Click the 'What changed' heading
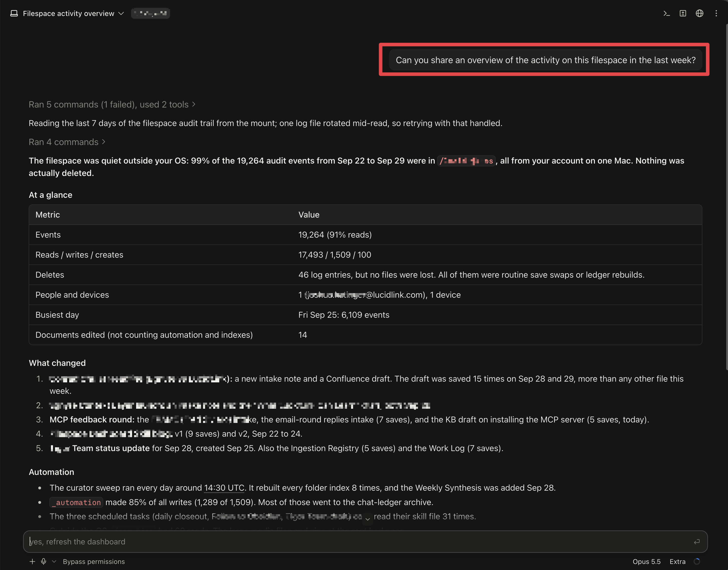This screenshot has width=728, height=570. 57,363
